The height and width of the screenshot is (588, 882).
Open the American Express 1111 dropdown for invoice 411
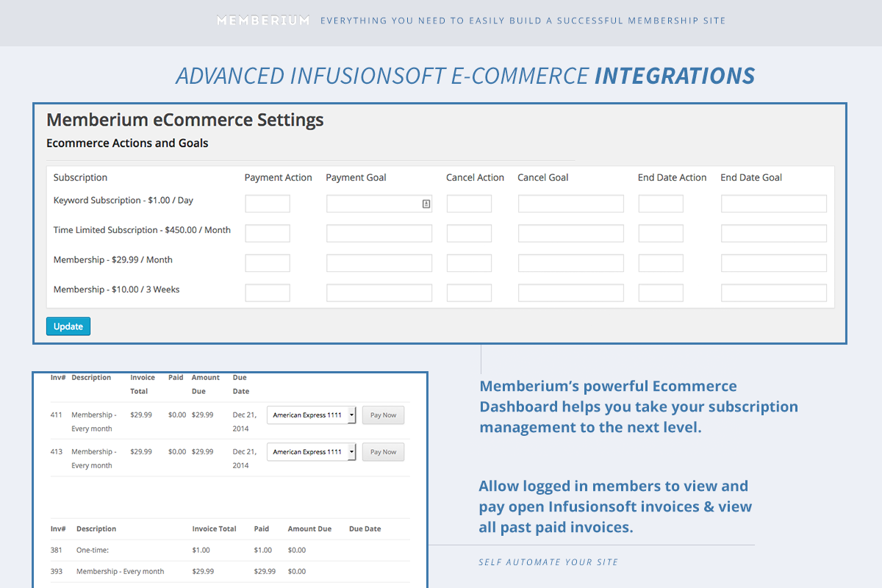coord(312,415)
